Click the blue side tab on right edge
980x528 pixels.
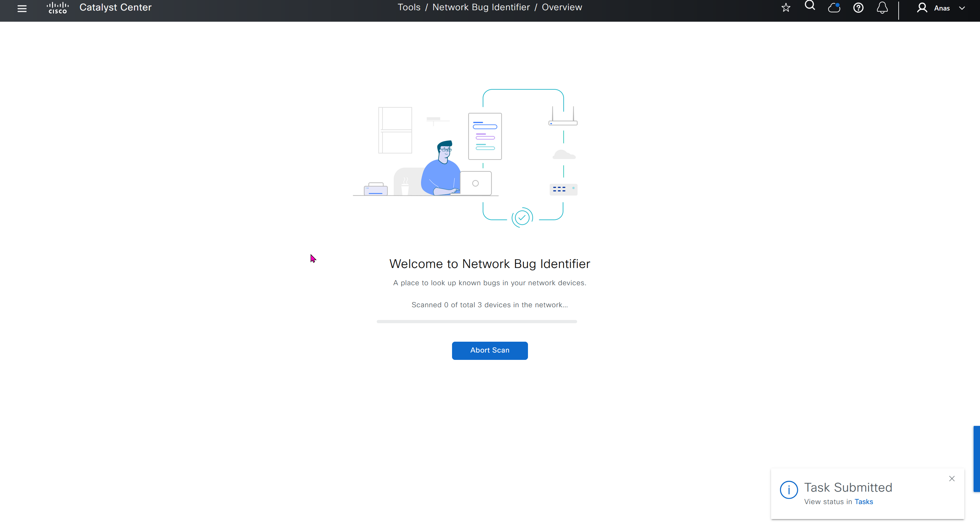point(976,459)
